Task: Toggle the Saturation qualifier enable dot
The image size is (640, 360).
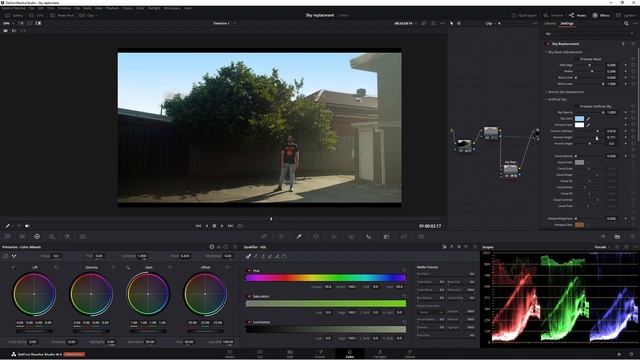Action: (249, 296)
